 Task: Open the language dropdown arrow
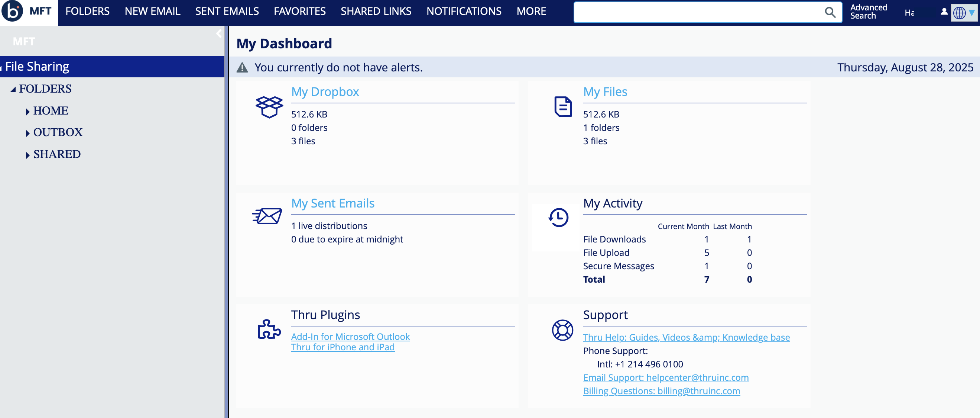point(973,13)
